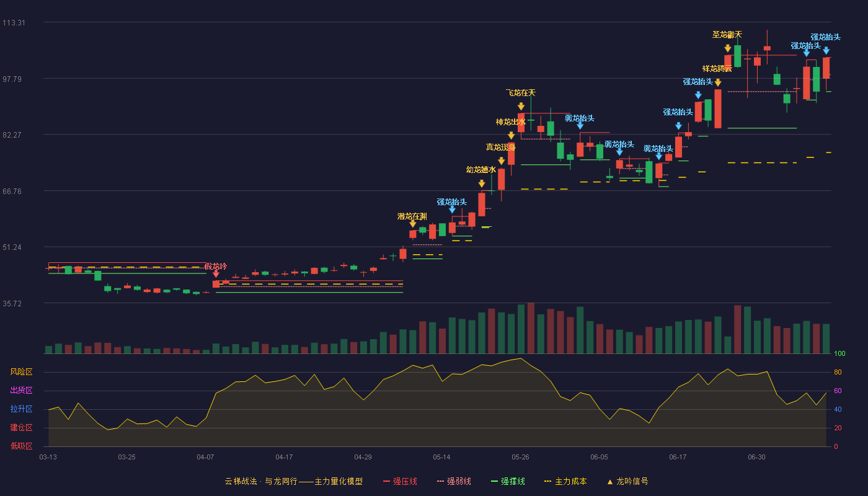Click the chart title 云梯战法 · 与龙同行
The width and height of the screenshot is (868, 496).
pos(261,482)
